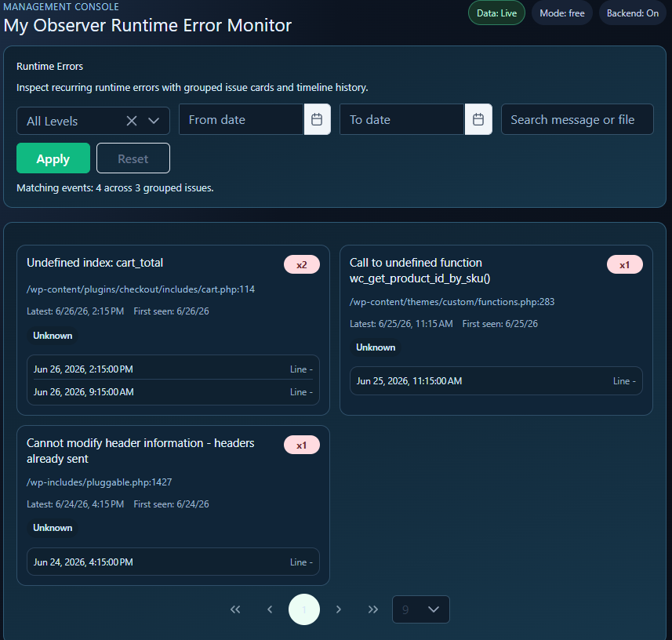This screenshot has height=640, width=672.
Task: Click First seen: 6/25/26 text
Action: click(x=500, y=324)
